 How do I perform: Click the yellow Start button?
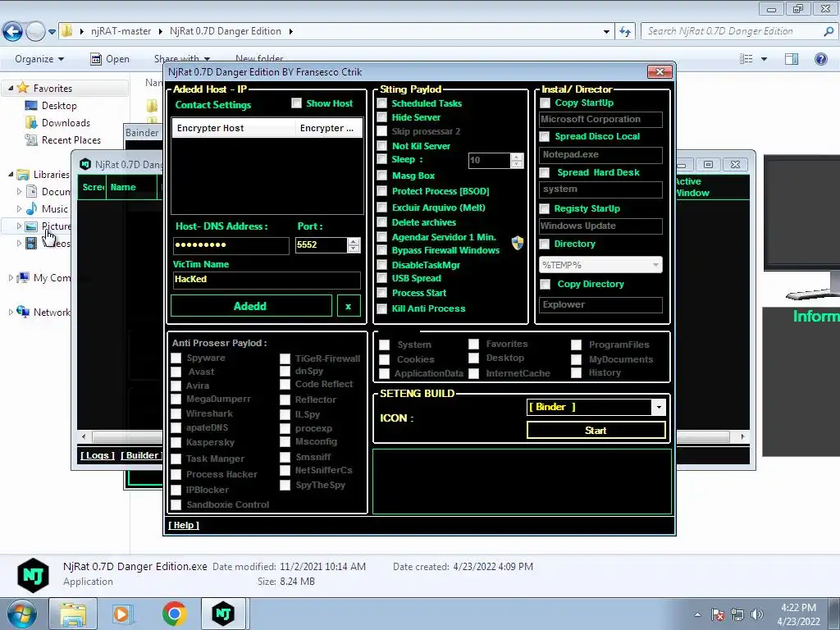pos(596,430)
